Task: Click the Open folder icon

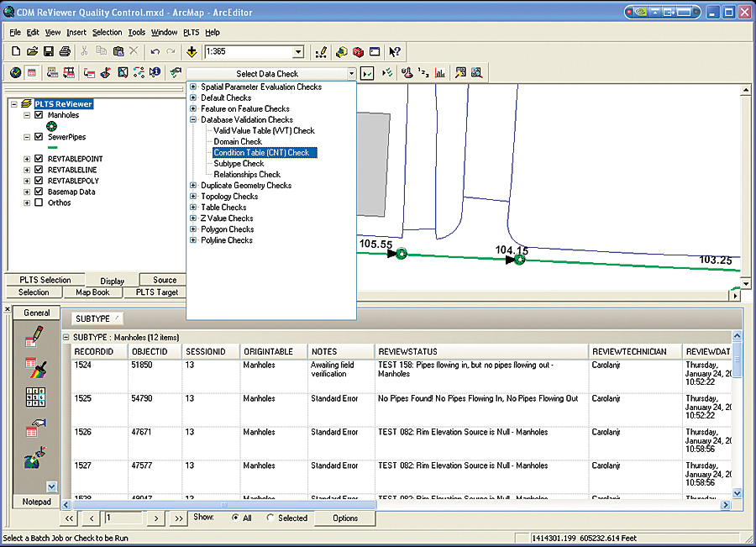Action: click(32, 51)
